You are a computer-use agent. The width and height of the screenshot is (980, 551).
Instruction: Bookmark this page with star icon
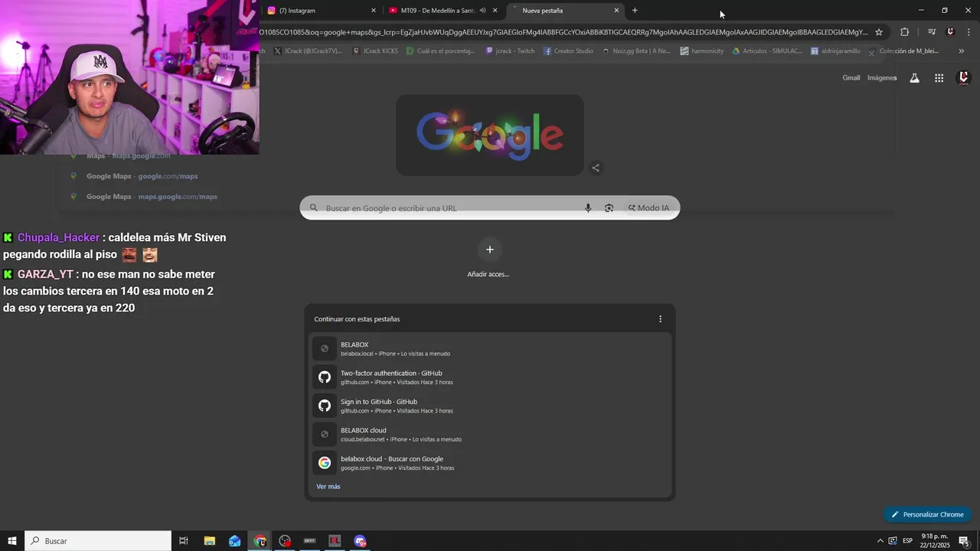tap(879, 32)
